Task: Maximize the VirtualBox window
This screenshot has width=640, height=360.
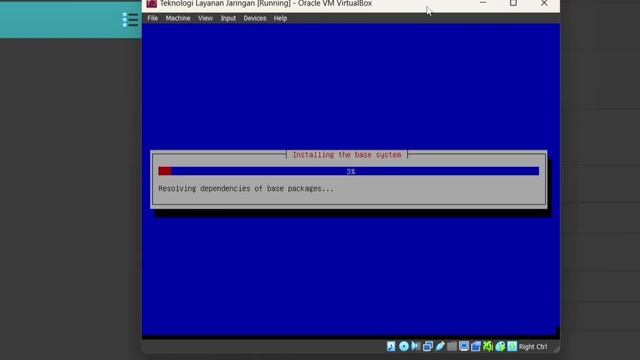Action: (x=513, y=3)
